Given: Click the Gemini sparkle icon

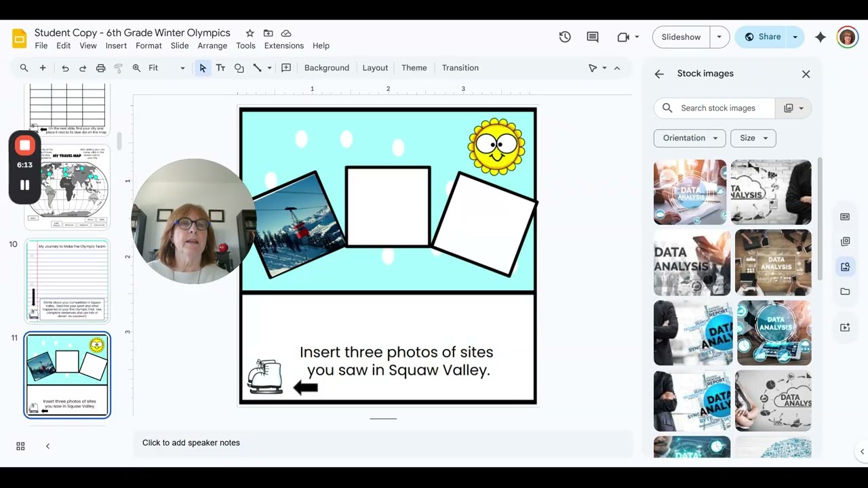Looking at the screenshot, I should pos(821,37).
